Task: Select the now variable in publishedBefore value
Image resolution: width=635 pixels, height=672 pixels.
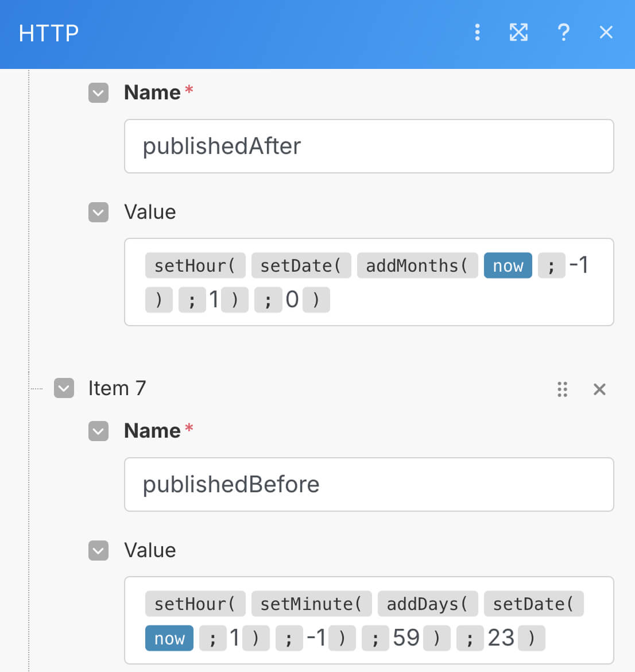Action: (169, 638)
